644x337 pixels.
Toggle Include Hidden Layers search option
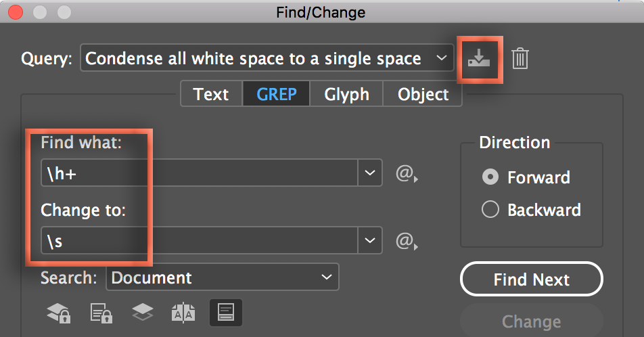[x=142, y=313]
